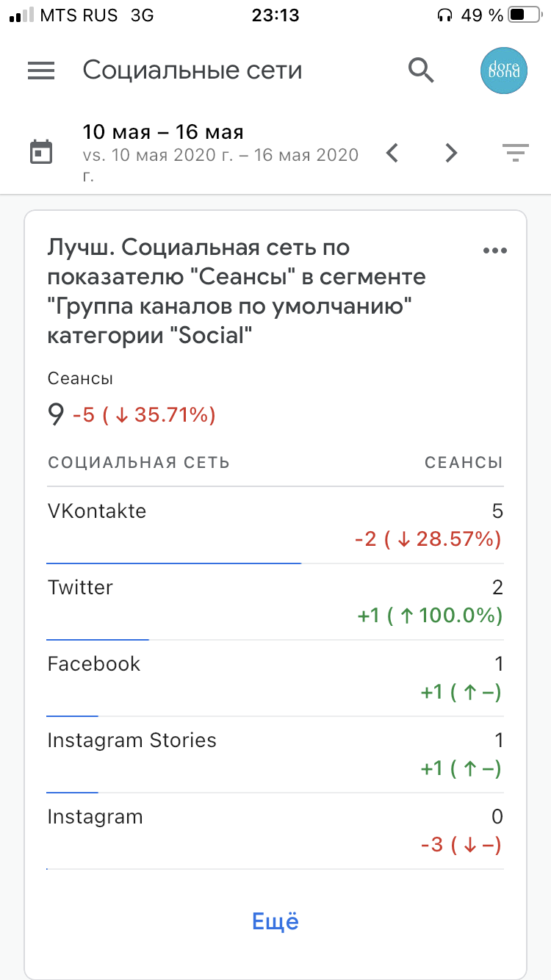The height and width of the screenshot is (980, 551).
Task: Tap the "Социальные сети" page title
Action: (192, 71)
